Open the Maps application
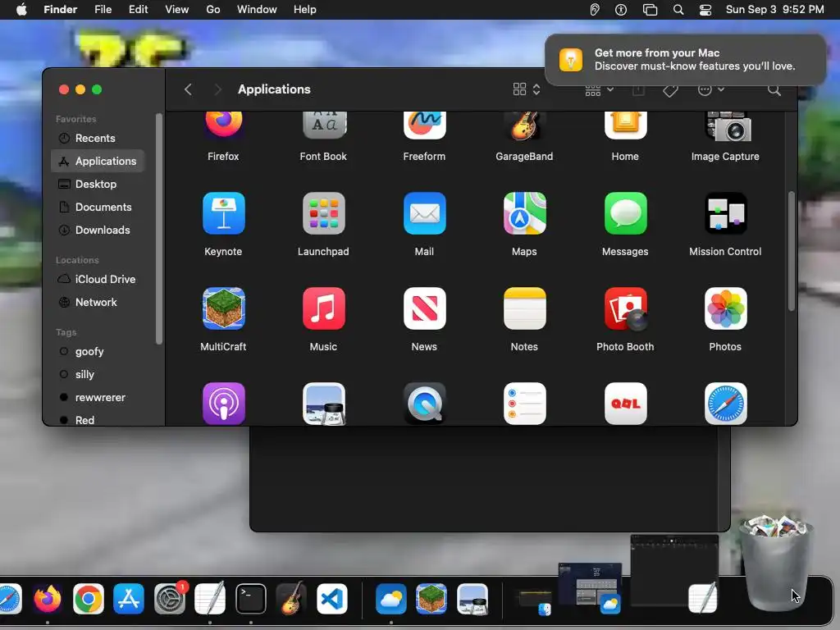 tap(524, 213)
